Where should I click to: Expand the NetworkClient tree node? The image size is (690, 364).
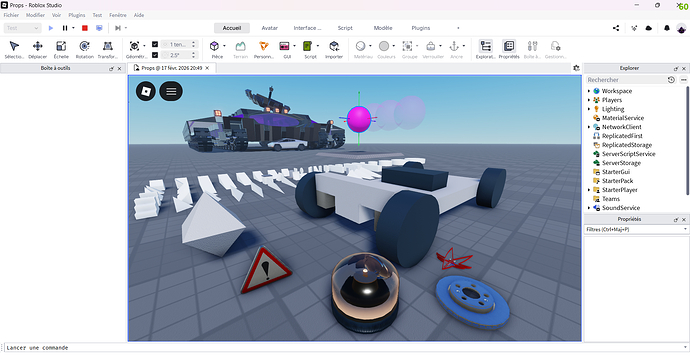pyautogui.click(x=589, y=127)
